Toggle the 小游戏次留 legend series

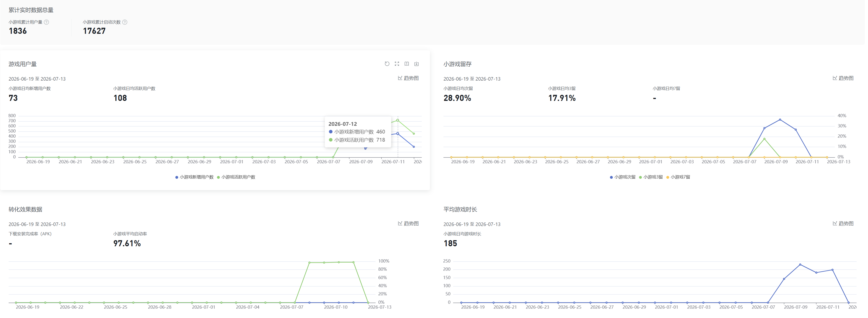622,177
